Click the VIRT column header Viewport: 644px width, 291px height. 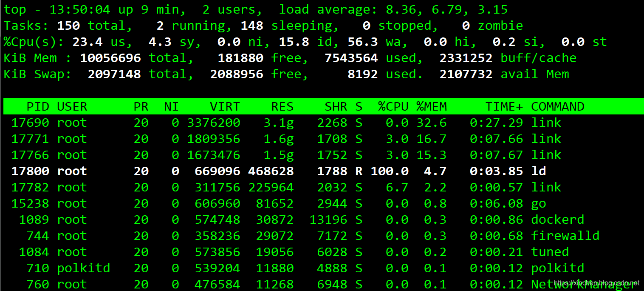(225, 106)
